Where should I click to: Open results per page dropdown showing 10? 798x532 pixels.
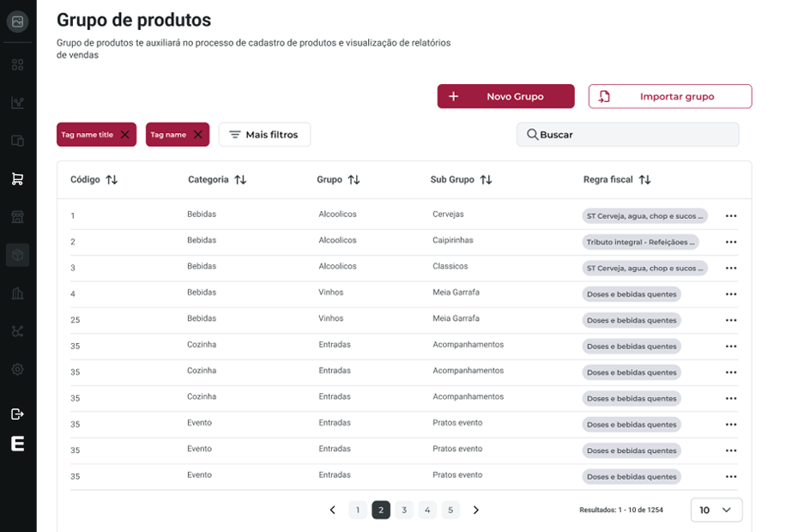pyautogui.click(x=716, y=510)
